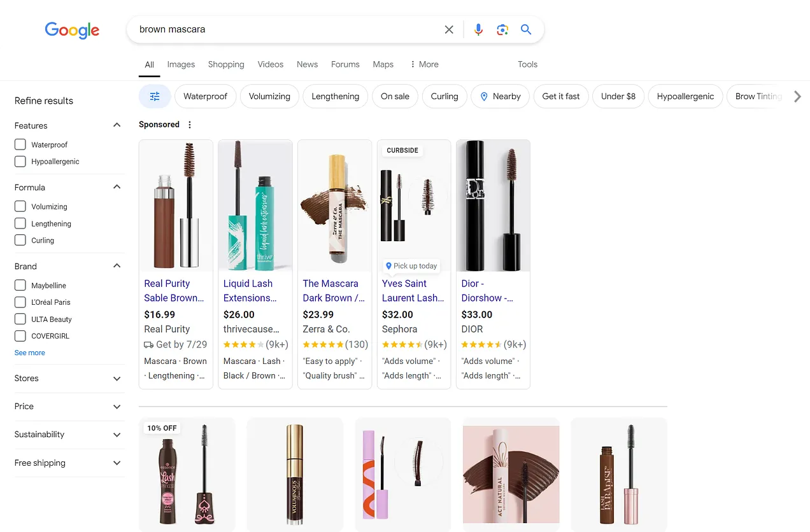Open Liquid Lash Extensions product link
Screen dimensions: 810x532
(250, 291)
